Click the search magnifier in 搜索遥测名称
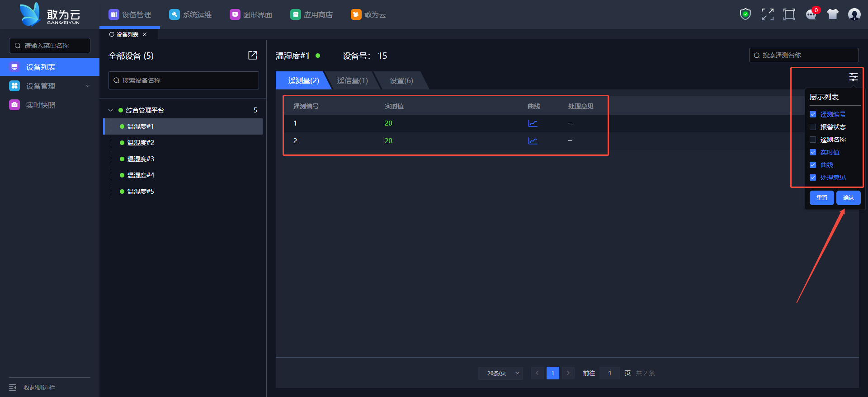Screen dimensions: 868x397 [x=756, y=56]
